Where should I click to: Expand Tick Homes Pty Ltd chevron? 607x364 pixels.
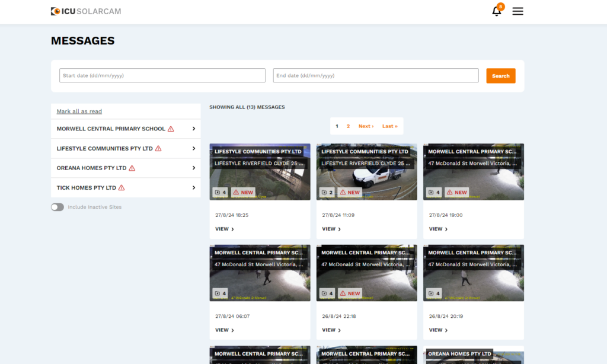(194, 188)
